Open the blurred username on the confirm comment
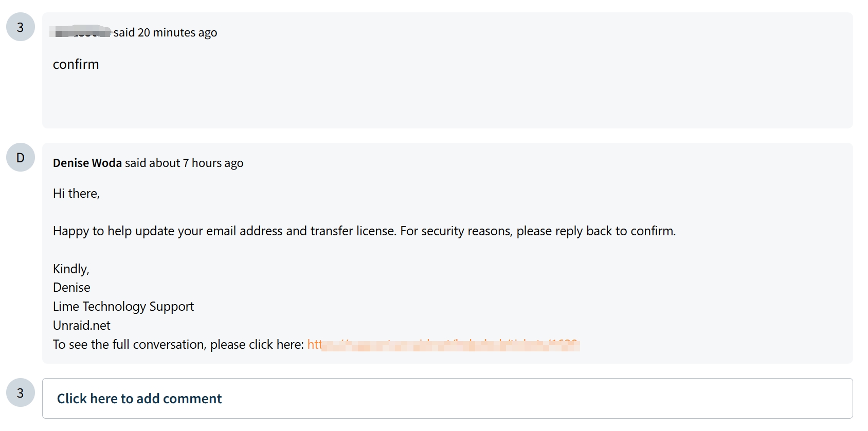The width and height of the screenshot is (868, 431). [81, 32]
